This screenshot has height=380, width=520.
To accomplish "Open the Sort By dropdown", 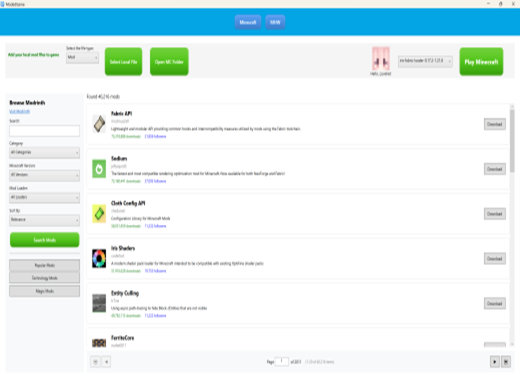I will pyautogui.click(x=44, y=220).
